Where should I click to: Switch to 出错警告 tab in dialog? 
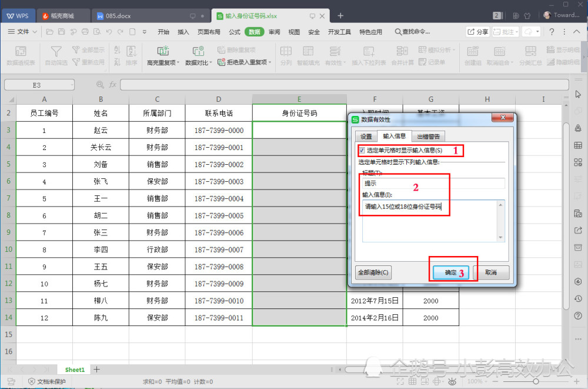coord(428,137)
